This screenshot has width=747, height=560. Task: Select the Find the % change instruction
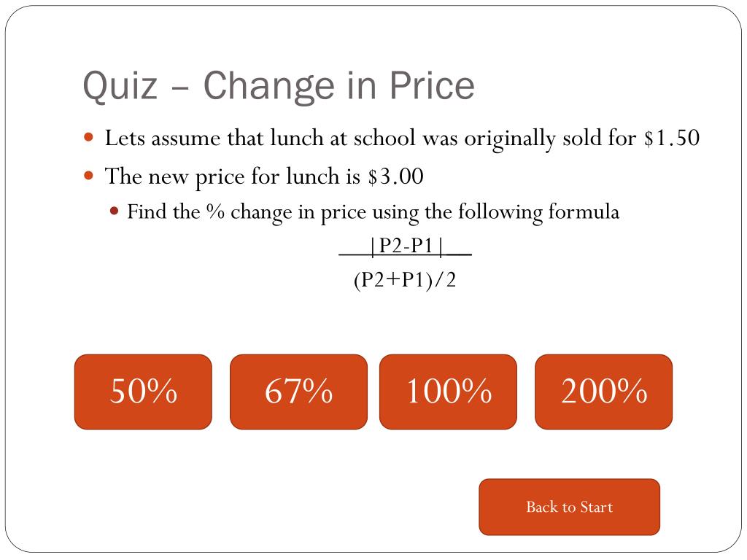tap(373, 212)
